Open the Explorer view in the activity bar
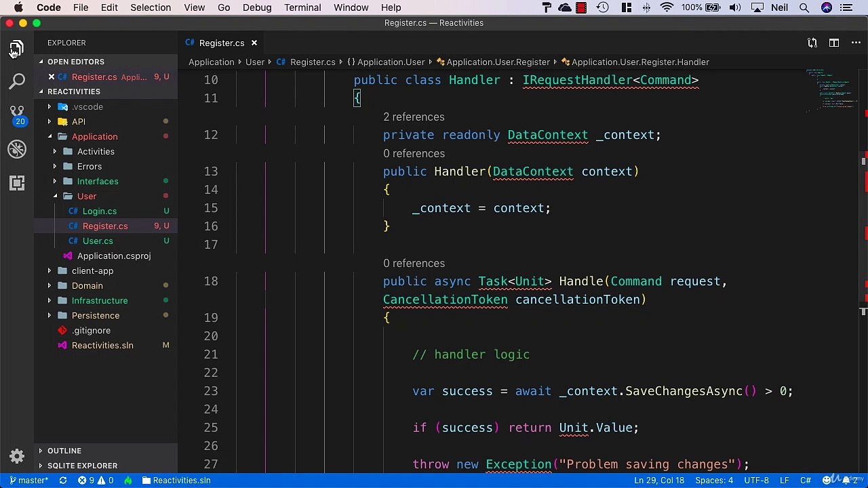The image size is (868, 488). pos(17,49)
